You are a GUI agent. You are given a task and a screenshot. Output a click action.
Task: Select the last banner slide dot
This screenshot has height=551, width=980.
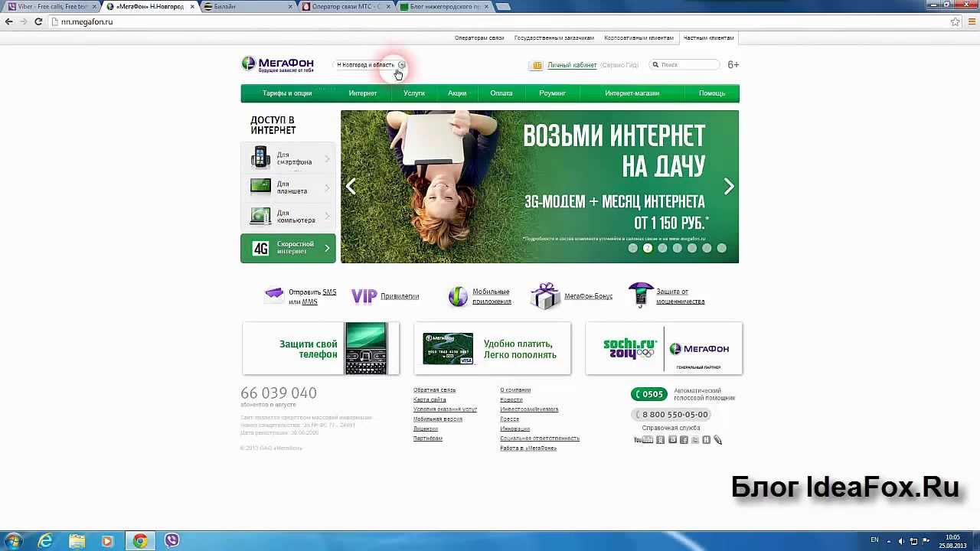click(x=721, y=248)
